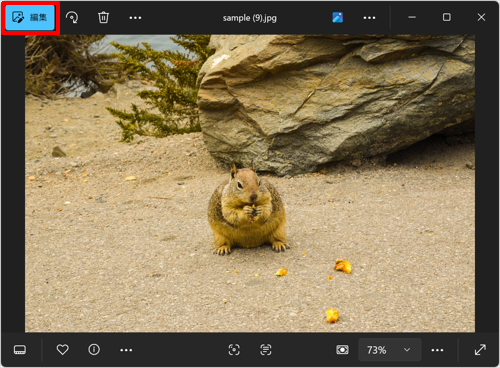The image size is (500, 368).
Task: Open the ellipsis menu beside the Designer icon
Action: 369,18
